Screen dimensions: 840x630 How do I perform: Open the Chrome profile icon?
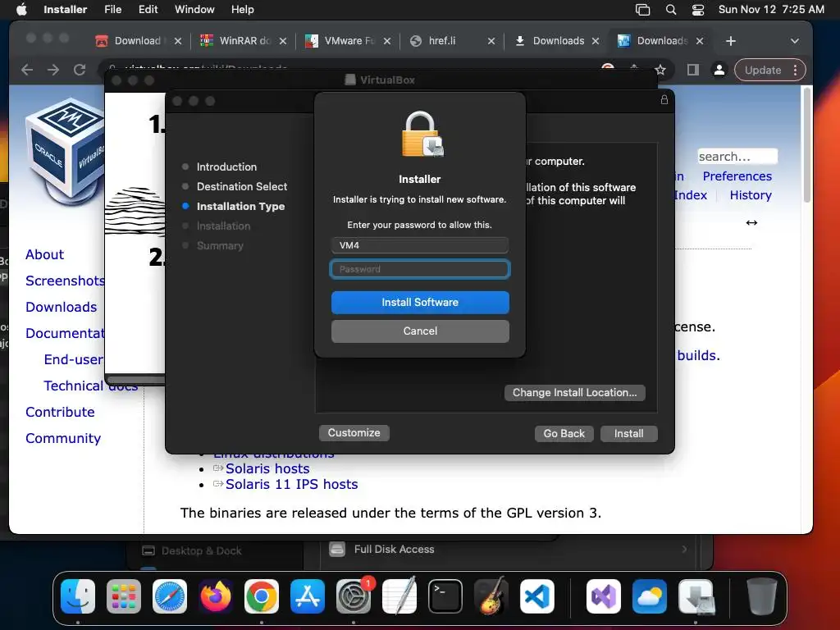click(719, 70)
